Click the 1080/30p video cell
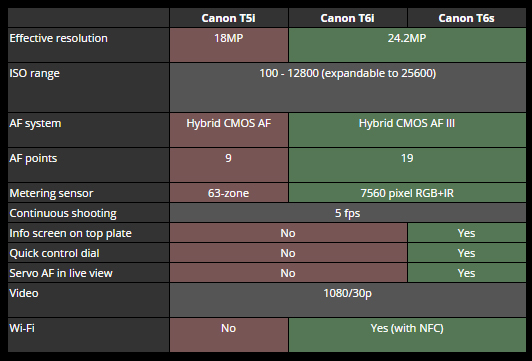This screenshot has width=532, height=361. click(x=348, y=300)
